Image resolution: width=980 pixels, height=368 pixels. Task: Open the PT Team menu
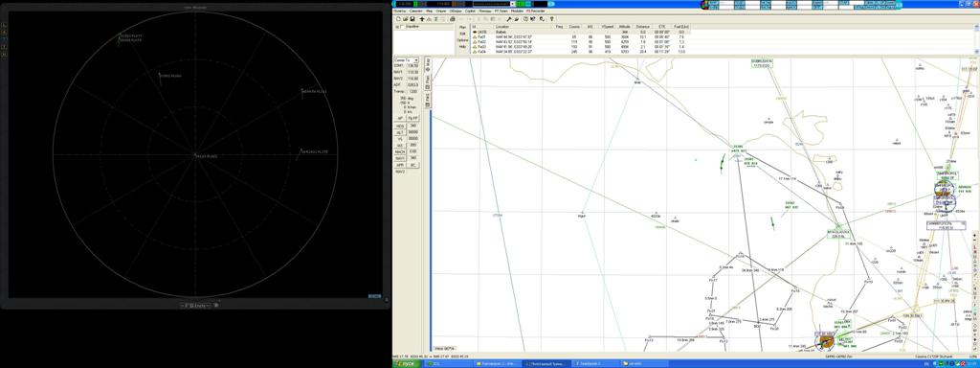pyautogui.click(x=501, y=11)
